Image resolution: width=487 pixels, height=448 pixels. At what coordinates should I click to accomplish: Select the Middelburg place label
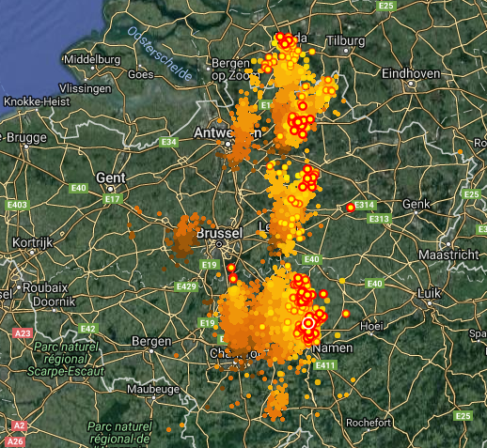click(92, 59)
